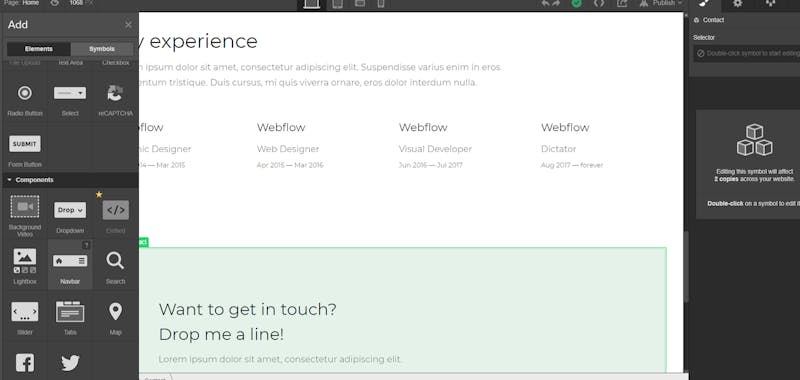800x380 pixels.
Task: Click the 'Want to get in touch?' heading
Action: coord(247,309)
